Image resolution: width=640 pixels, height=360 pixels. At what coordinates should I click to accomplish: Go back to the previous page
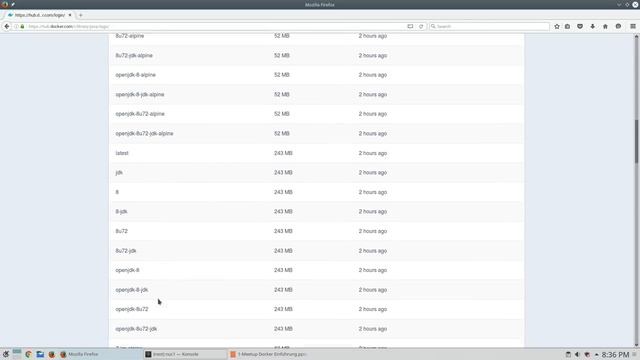tap(7, 26)
